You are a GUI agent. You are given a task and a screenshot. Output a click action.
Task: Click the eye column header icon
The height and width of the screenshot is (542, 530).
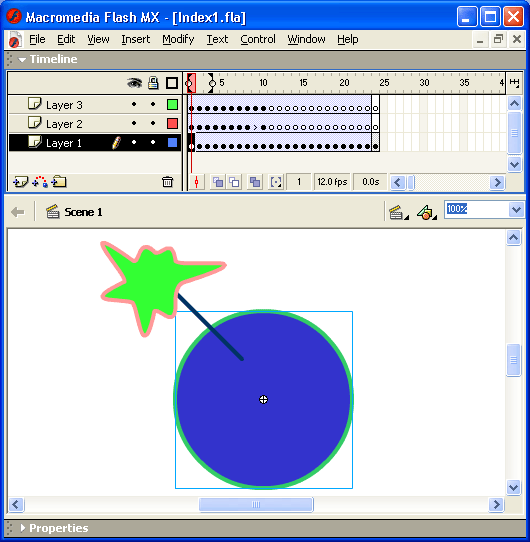pyautogui.click(x=134, y=83)
